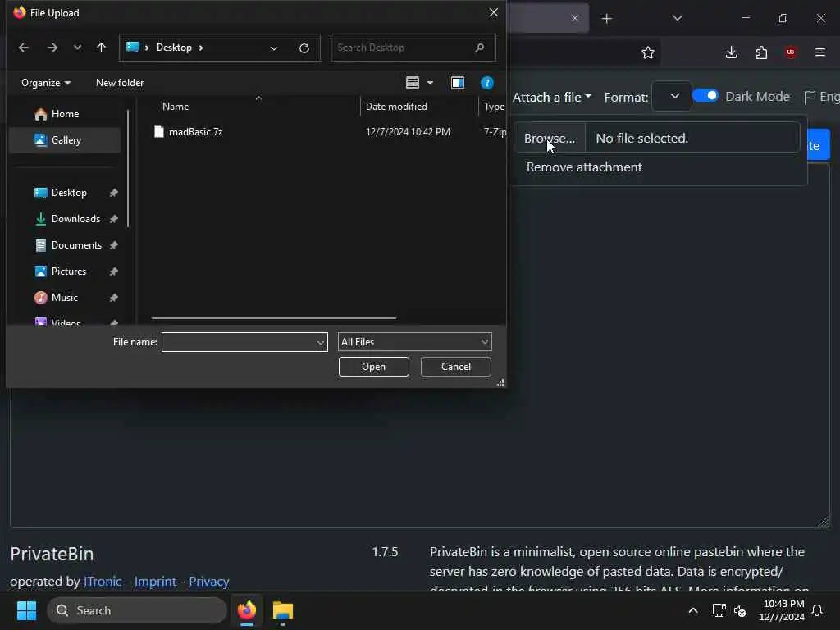Viewport: 840px width, 630px height.
Task: Toggle the preview pane
Action: click(x=458, y=83)
